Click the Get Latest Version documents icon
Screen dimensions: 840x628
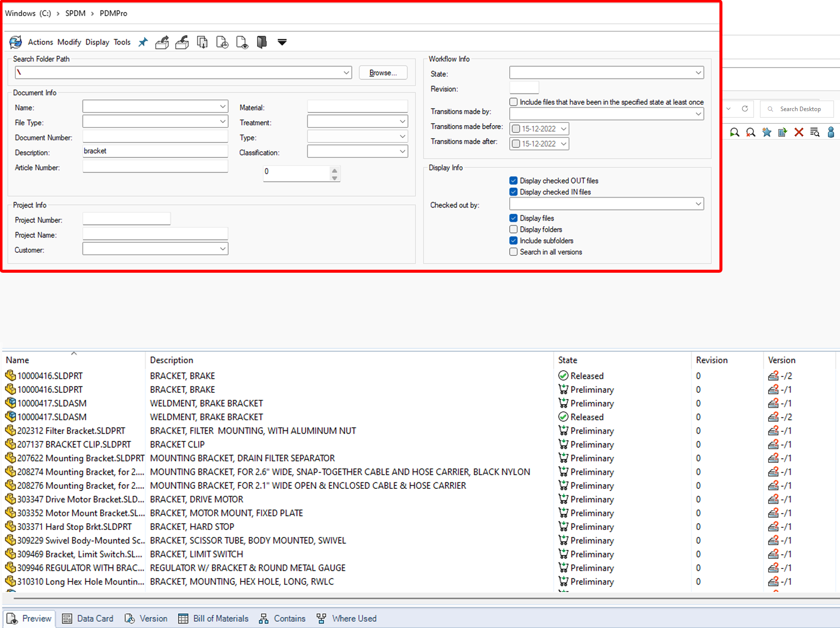pos(202,42)
